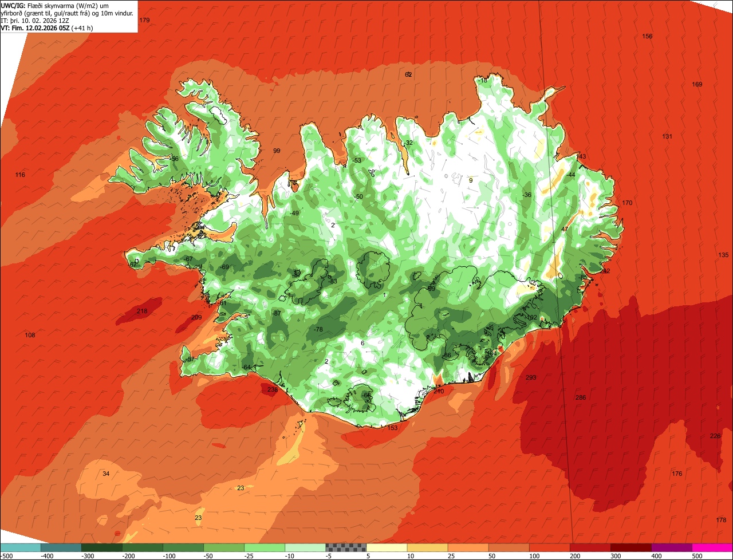This screenshot has height=560, width=733.
Task: Click the value 153 on the map
Action: click(392, 428)
